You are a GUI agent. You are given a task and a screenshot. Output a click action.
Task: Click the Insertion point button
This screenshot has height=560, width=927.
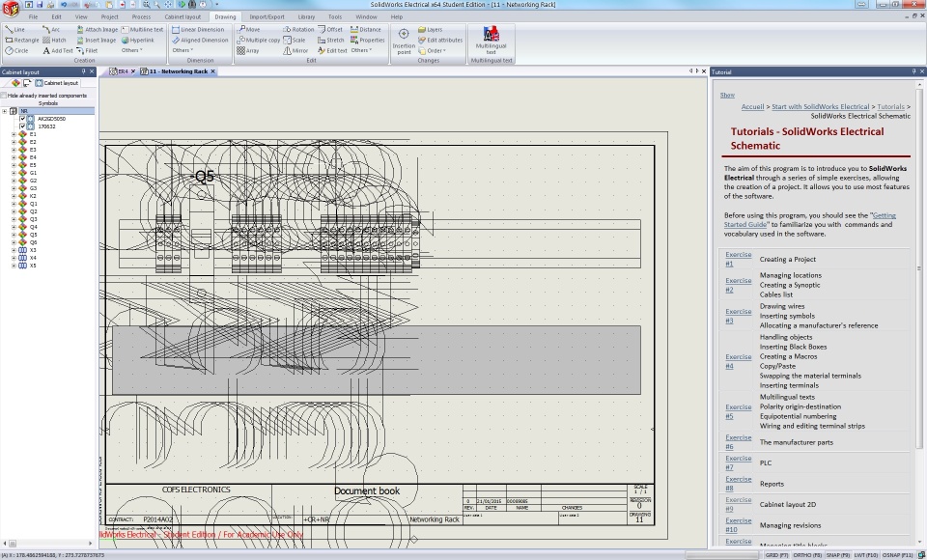click(x=404, y=42)
